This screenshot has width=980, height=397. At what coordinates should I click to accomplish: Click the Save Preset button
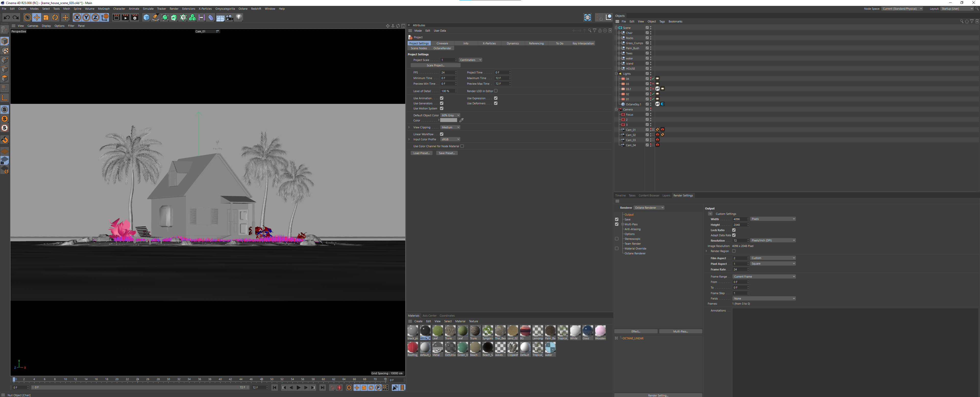tap(447, 153)
